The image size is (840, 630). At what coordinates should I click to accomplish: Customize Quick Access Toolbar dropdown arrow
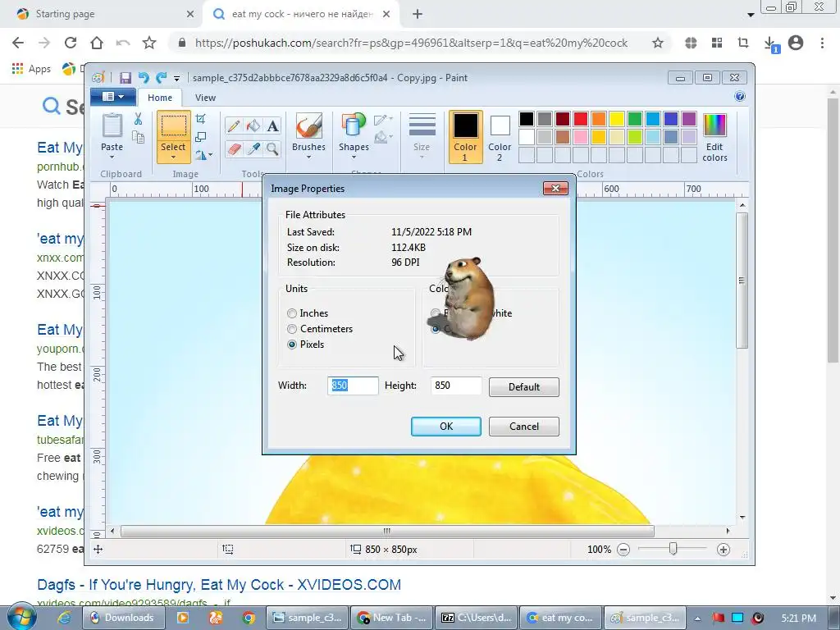tap(177, 78)
